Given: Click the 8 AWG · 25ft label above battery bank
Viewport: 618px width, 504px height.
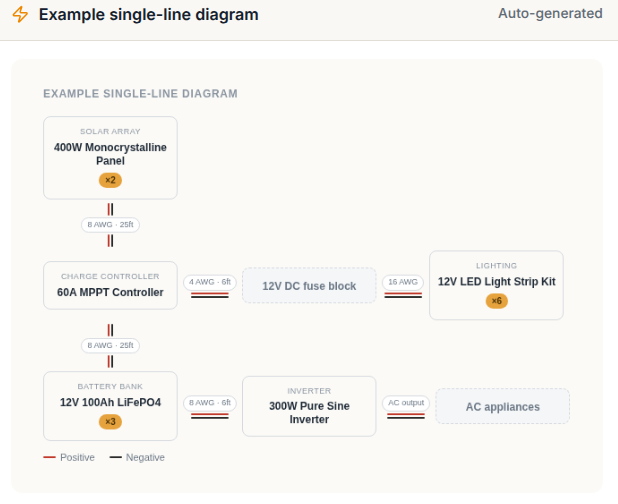Looking at the screenshot, I should tap(110, 346).
